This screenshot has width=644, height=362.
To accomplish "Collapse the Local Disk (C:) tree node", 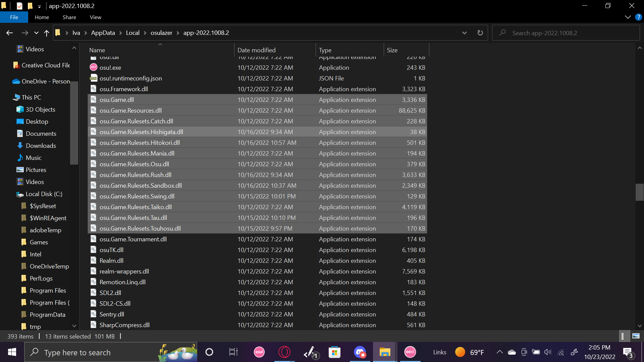I will 13,194.
